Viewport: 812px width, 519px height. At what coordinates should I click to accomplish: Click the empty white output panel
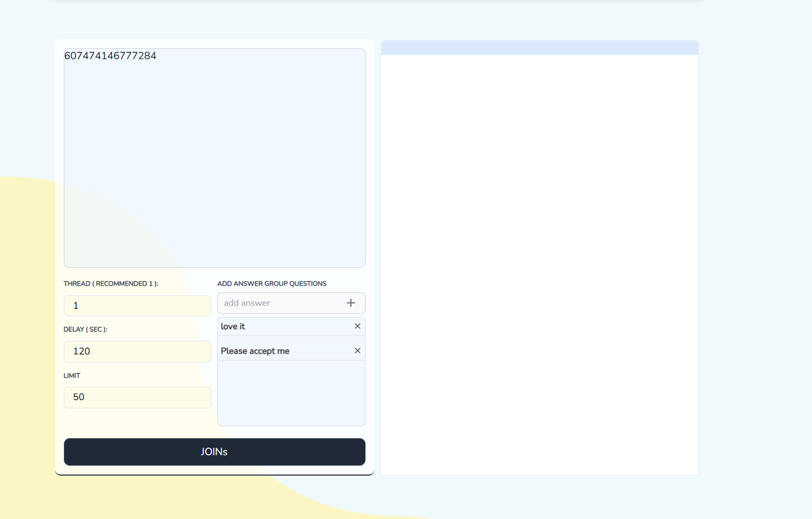point(539,264)
